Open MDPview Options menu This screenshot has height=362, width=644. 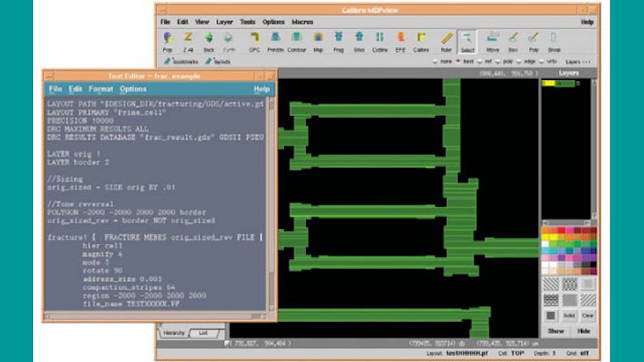pos(273,21)
